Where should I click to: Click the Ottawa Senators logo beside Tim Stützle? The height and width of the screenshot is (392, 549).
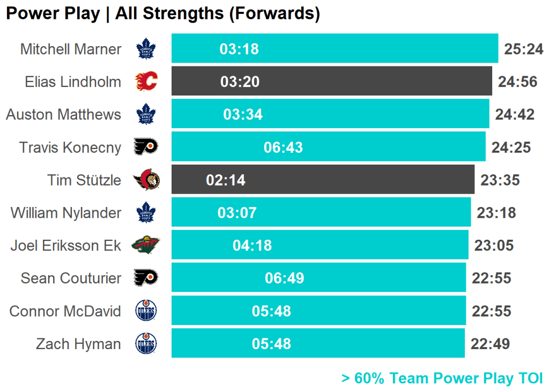pyautogui.click(x=146, y=180)
